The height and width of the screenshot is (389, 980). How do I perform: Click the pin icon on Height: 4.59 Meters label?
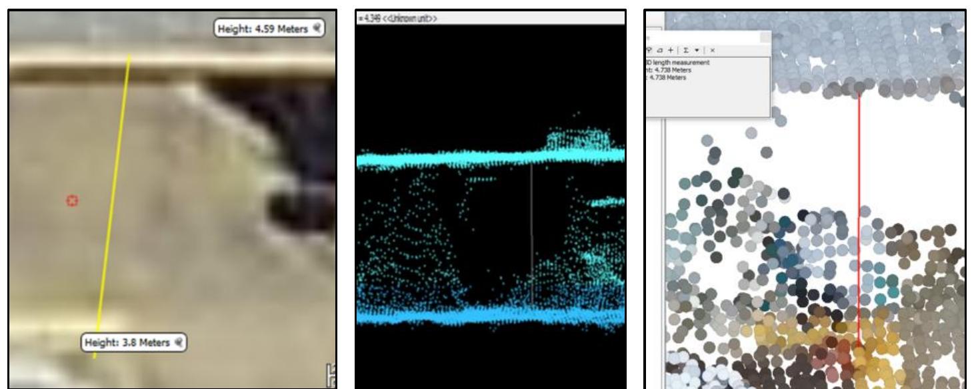pyautogui.click(x=317, y=28)
